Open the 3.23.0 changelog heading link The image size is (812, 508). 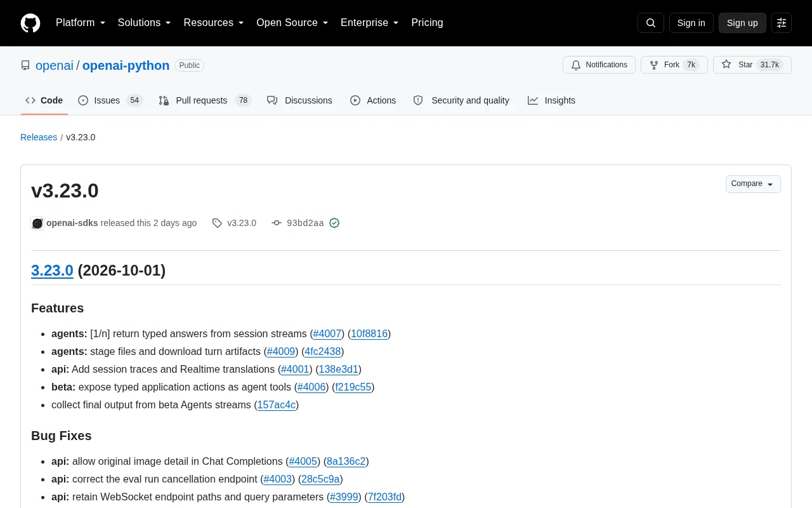click(52, 270)
